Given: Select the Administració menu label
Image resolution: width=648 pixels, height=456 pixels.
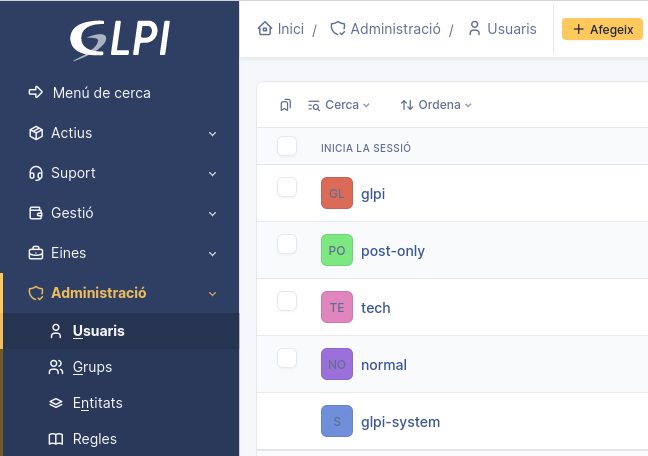Looking at the screenshot, I should tap(99, 293).
